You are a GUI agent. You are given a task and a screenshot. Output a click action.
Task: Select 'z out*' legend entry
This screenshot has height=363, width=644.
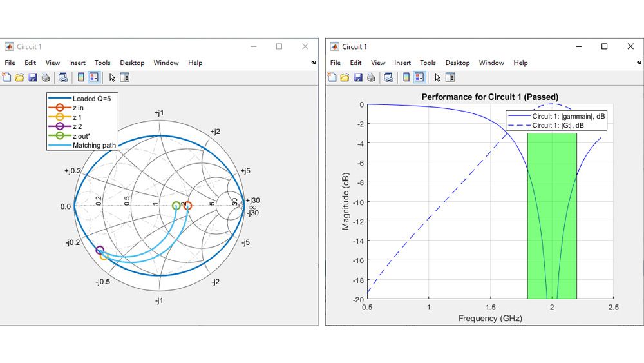81,136
